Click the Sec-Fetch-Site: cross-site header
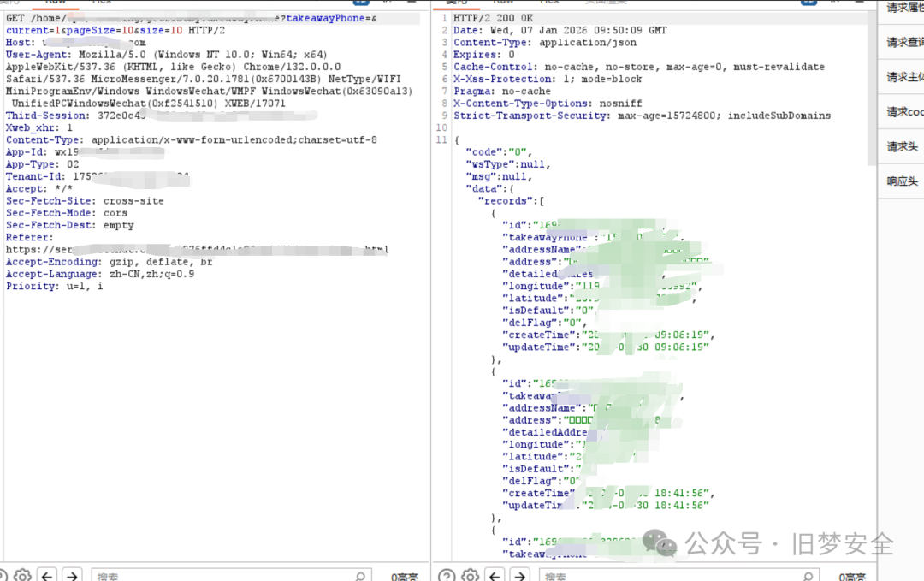This screenshot has height=581, width=924. 85,201
